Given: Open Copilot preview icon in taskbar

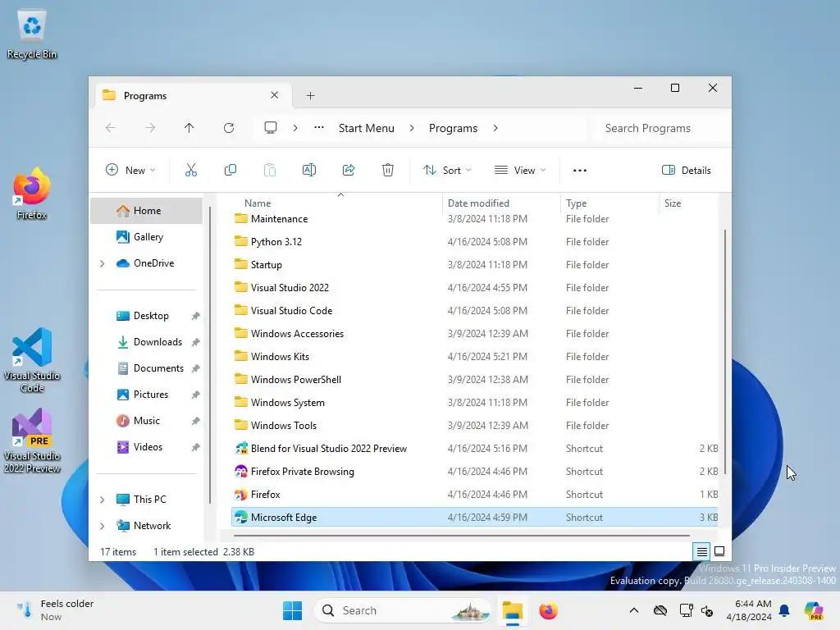Looking at the screenshot, I should point(814,610).
